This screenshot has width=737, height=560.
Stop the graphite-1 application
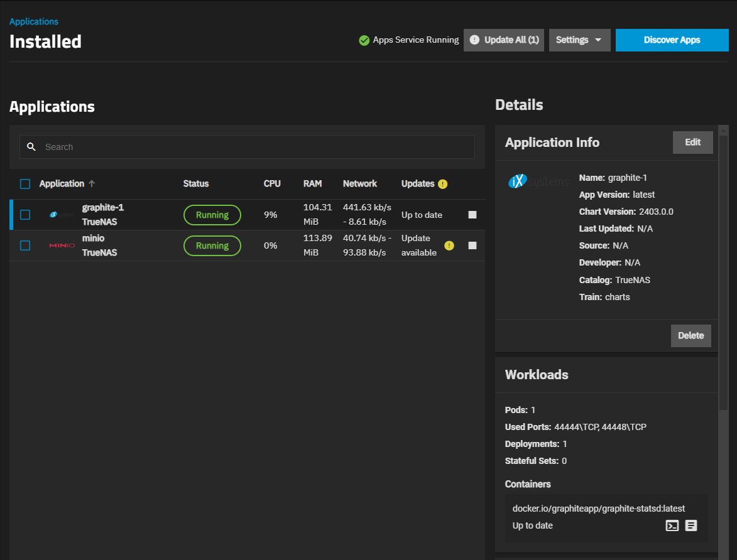click(472, 215)
